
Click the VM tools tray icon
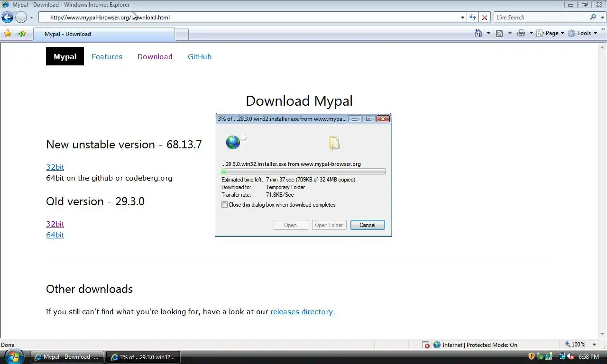click(549, 356)
